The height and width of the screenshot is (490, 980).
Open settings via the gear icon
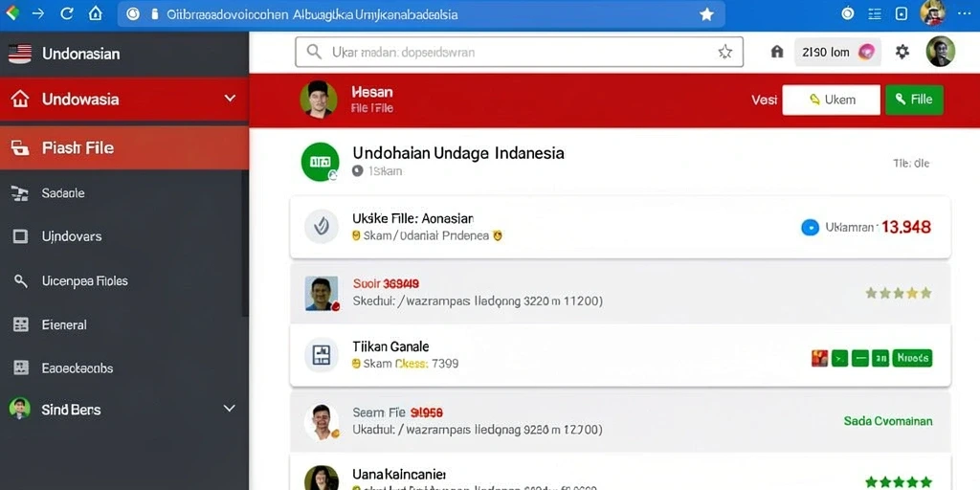click(x=902, y=52)
